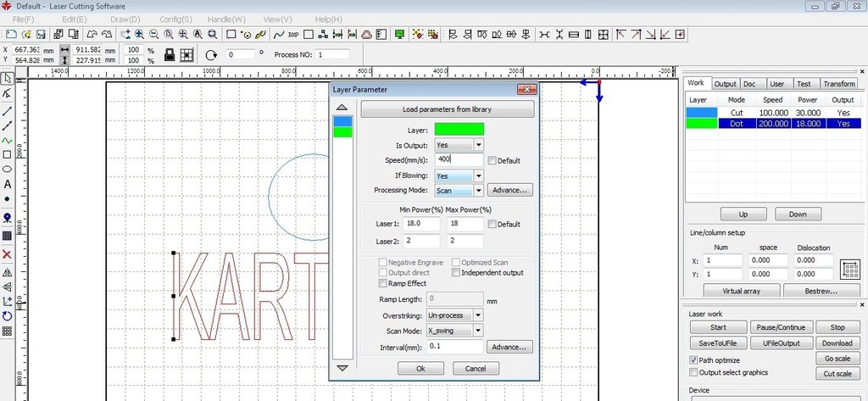The image size is (868, 401).
Task: Uncheck the Path optimize checkbox
Action: [x=693, y=360]
